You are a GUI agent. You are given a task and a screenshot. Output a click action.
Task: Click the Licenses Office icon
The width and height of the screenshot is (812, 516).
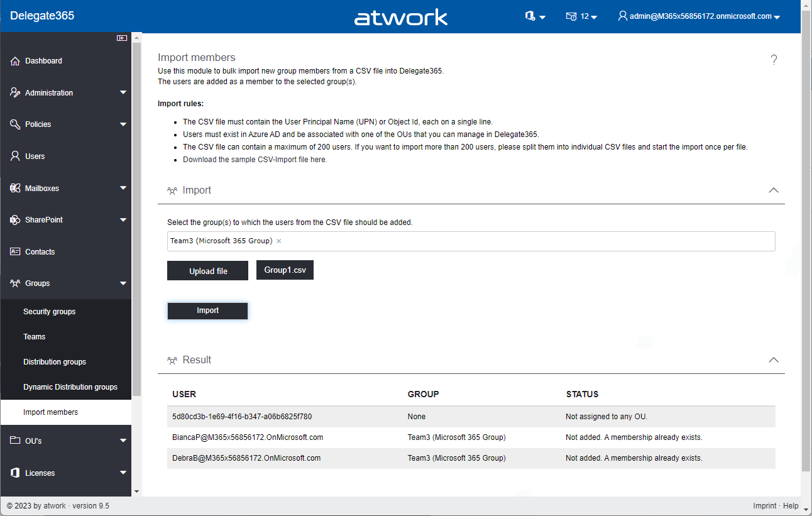(x=15, y=473)
